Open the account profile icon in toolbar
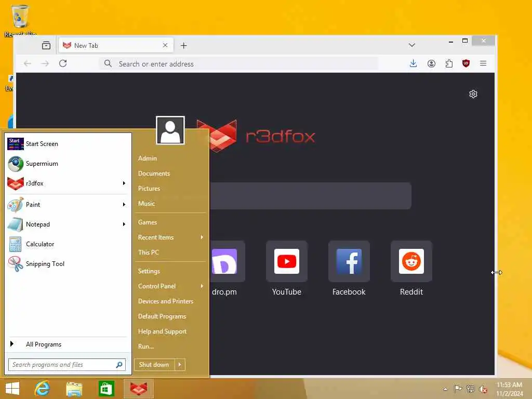 (431, 63)
